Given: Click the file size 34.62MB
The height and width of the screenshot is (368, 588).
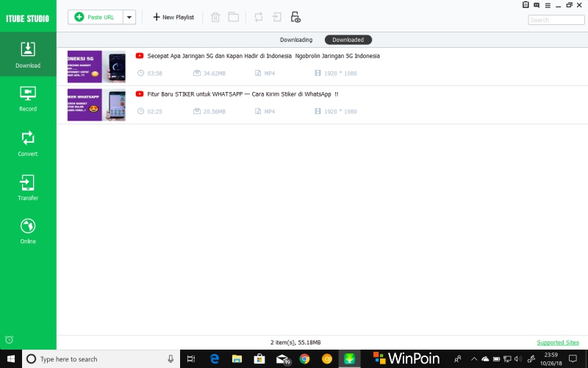Looking at the screenshot, I should point(214,73).
